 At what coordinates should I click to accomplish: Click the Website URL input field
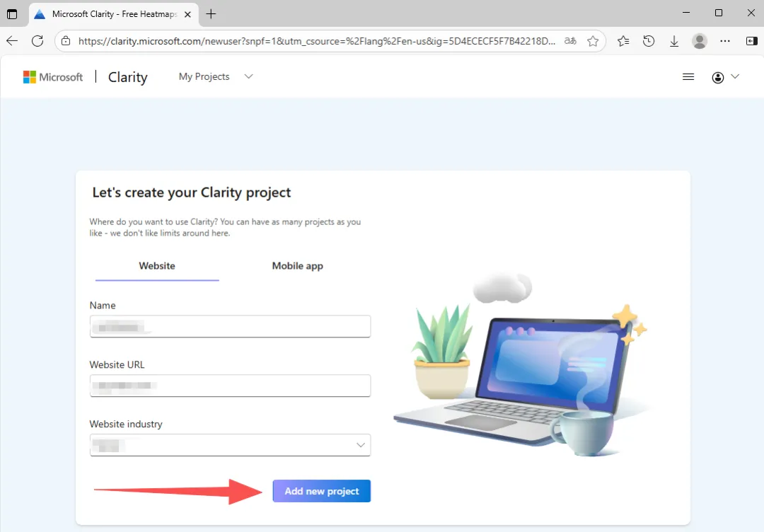(x=230, y=386)
